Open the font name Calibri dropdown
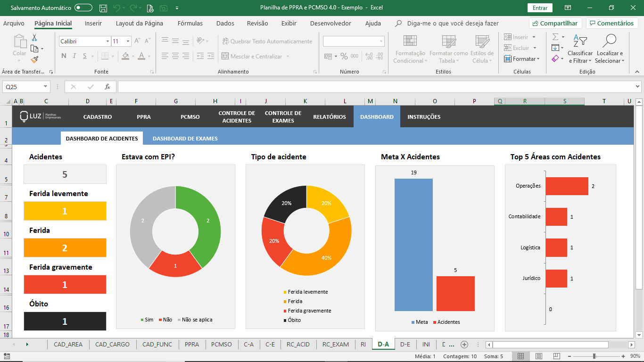Image resolution: width=644 pixels, height=362 pixels. (107, 41)
